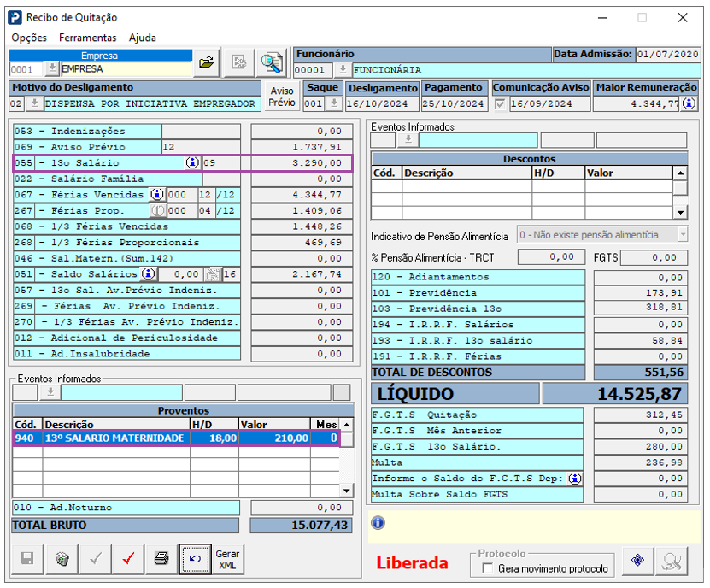
Task: Click the save diskette icon
Action: (x=27, y=559)
